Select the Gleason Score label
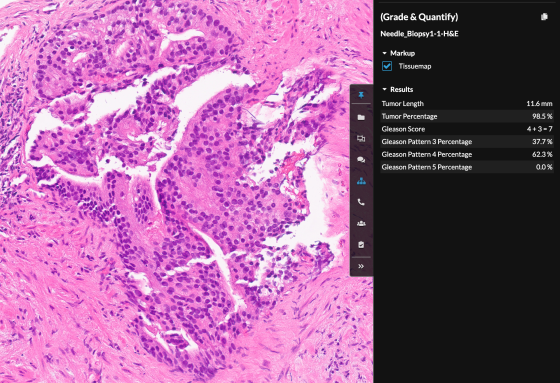Viewport: 560px width, 383px height. 403,129
